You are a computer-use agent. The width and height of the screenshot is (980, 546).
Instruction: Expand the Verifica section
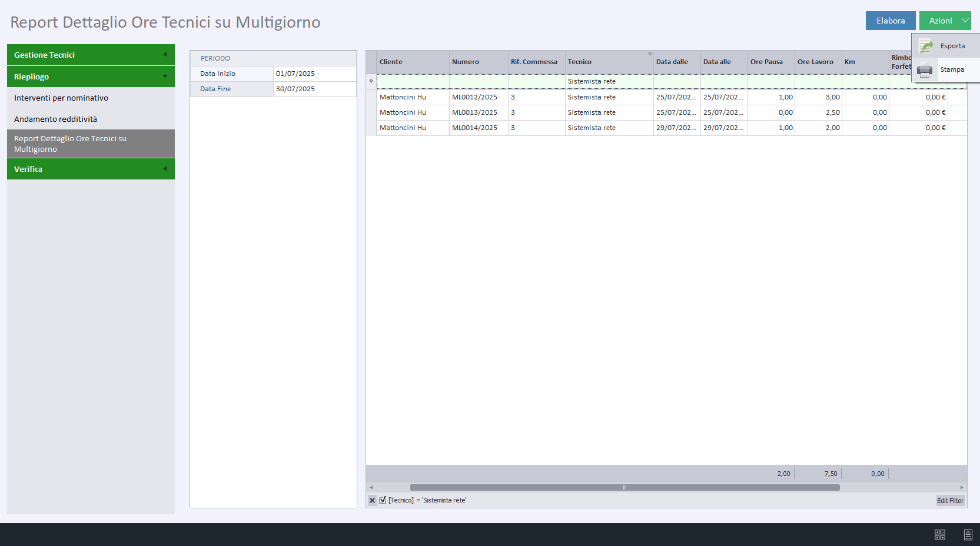[x=91, y=169]
